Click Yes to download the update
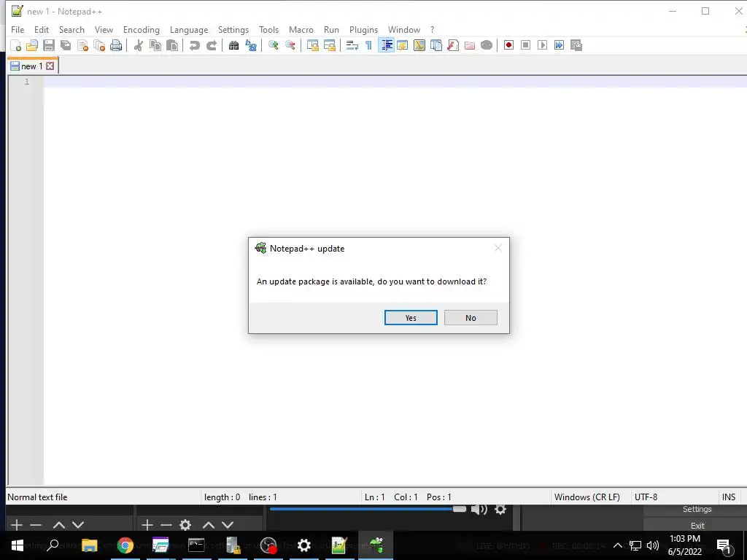 (411, 318)
